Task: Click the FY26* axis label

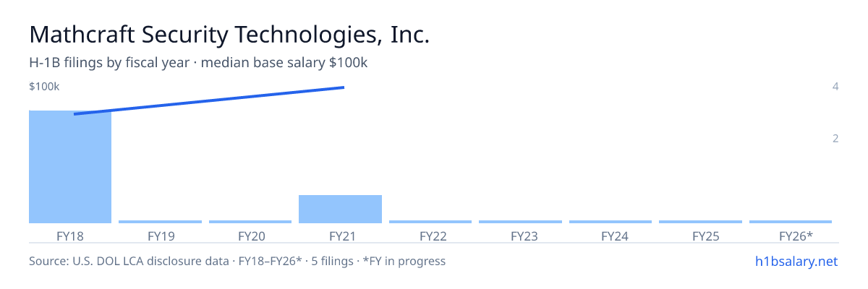Action: tap(796, 236)
